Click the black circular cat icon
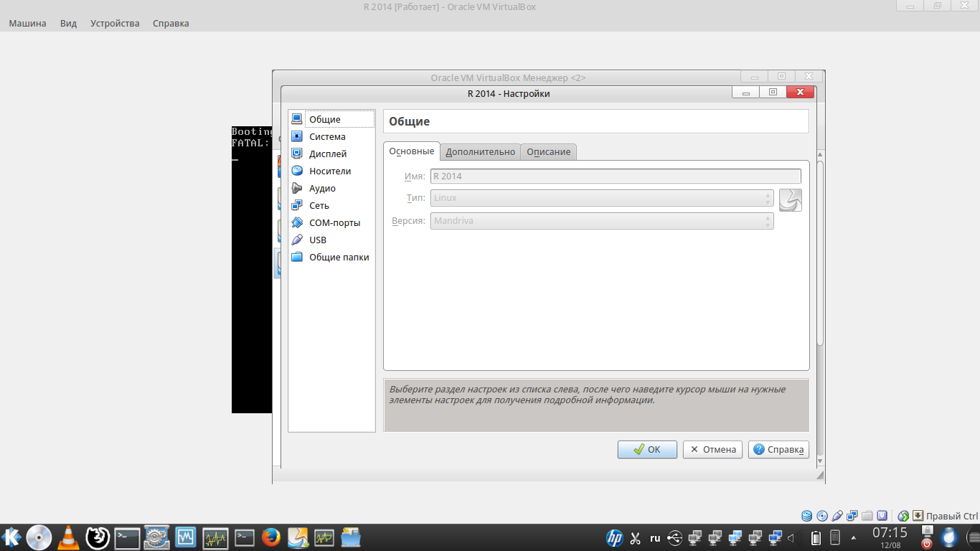980x551 pixels. coord(98,537)
